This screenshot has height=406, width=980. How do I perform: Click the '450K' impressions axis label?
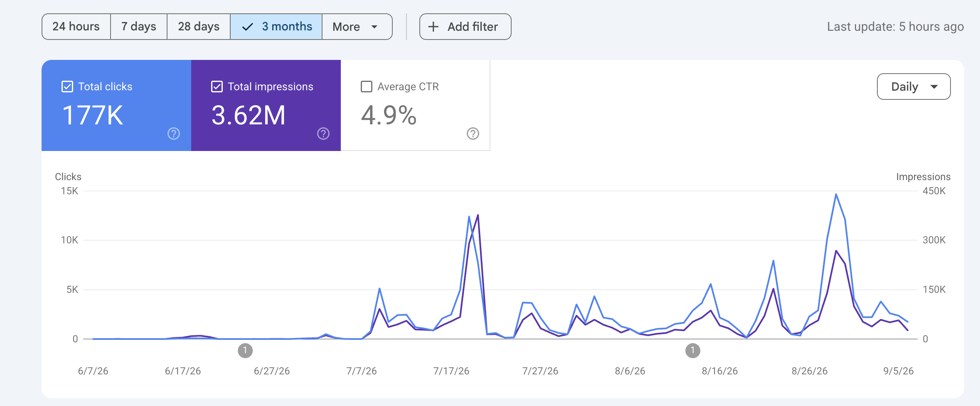[934, 191]
